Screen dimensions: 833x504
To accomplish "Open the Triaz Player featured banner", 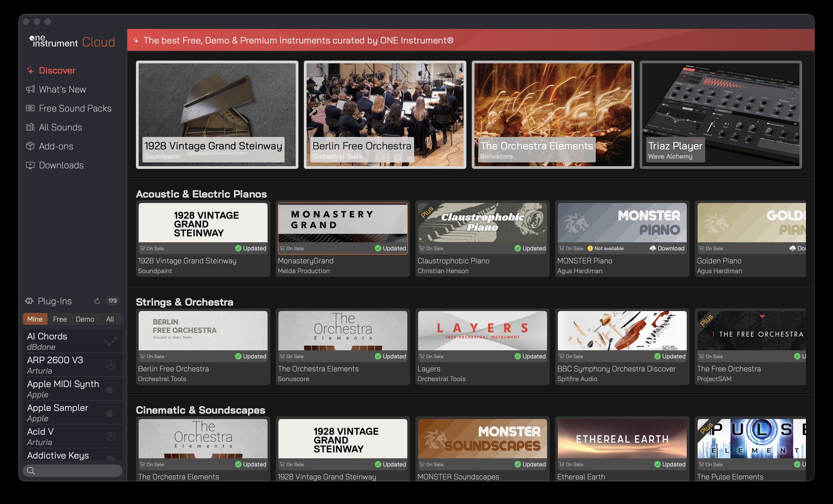I will tap(720, 115).
